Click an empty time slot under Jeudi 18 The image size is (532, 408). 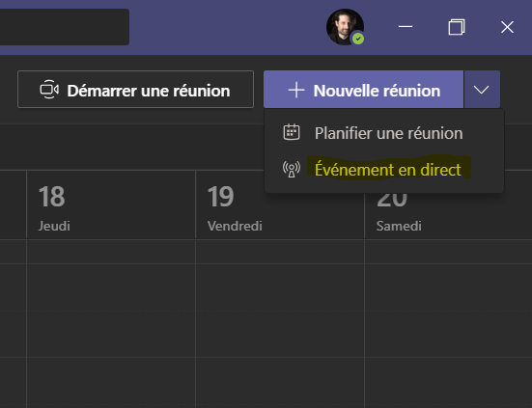[x=111, y=310]
